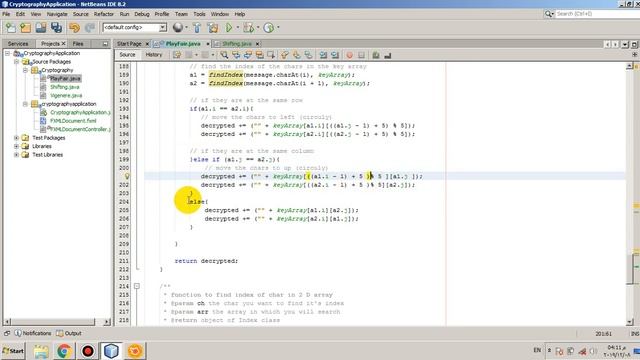
Task: Open the Debug Project dropdown arrow
Action: coord(258,28)
